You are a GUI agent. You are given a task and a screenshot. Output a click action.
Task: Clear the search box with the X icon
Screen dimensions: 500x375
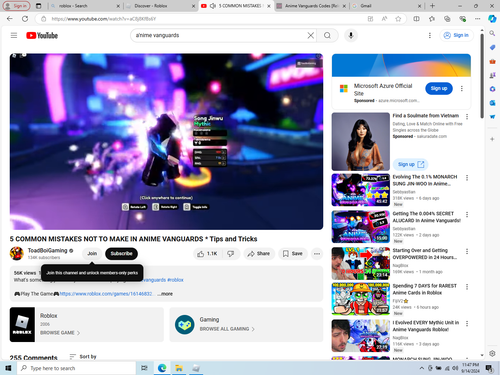[310, 35]
